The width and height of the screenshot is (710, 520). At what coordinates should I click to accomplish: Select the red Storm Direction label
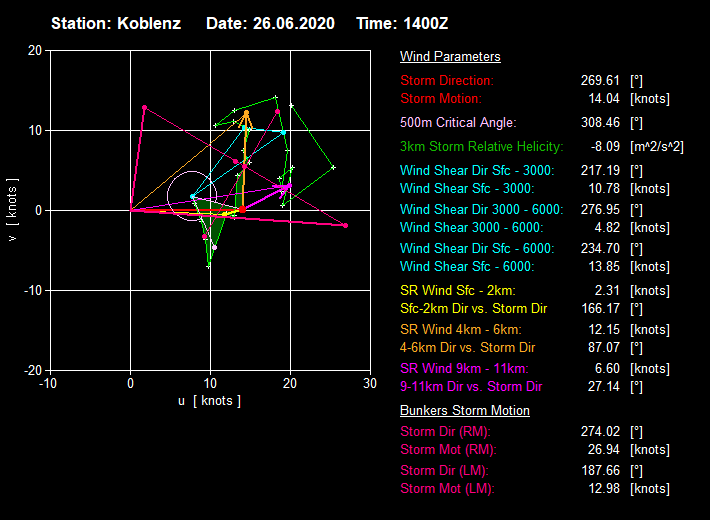coord(447,80)
